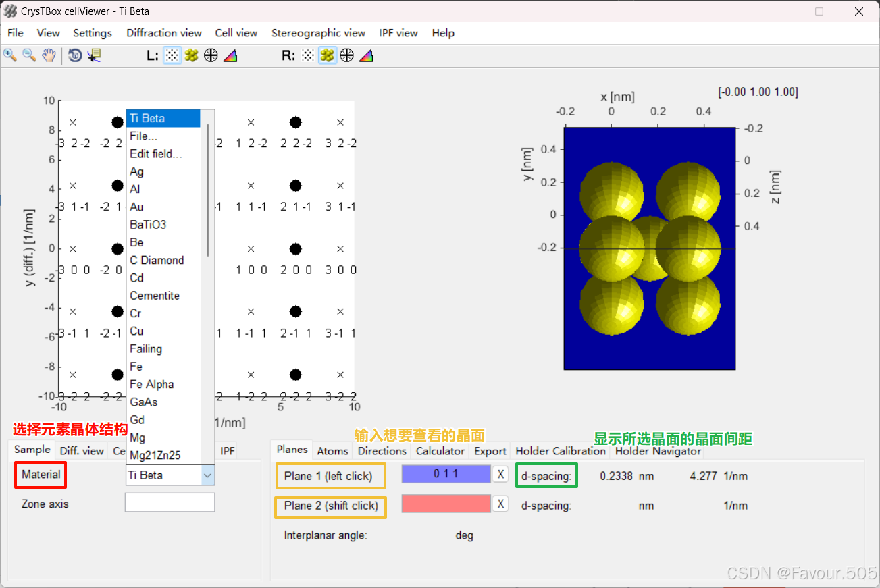Choose Al from material list
Screen dimensions: 880x588
click(x=164, y=189)
